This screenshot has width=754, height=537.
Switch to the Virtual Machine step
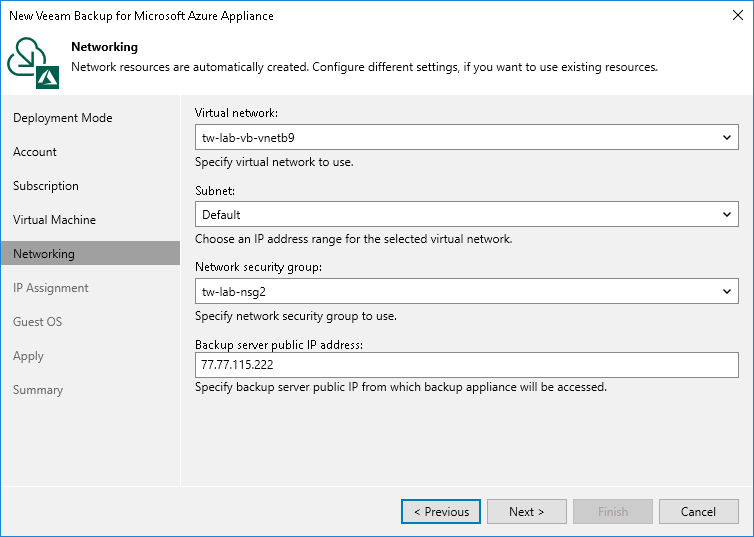click(54, 220)
